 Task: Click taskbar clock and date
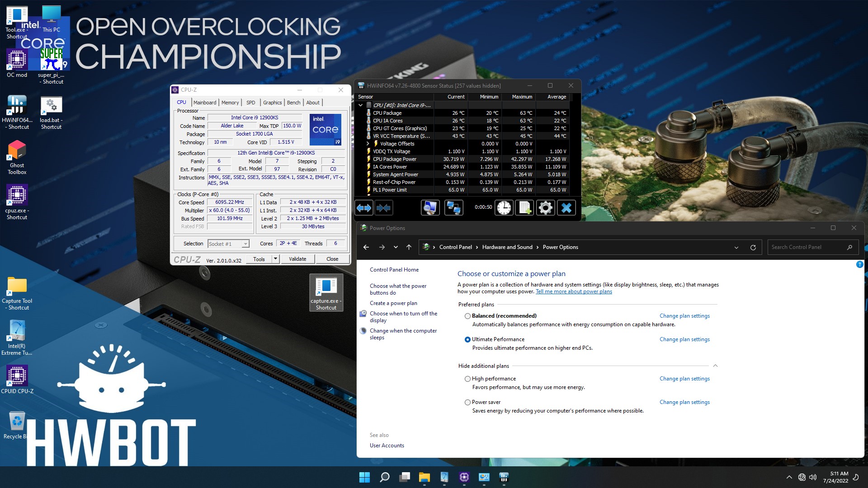point(836,477)
